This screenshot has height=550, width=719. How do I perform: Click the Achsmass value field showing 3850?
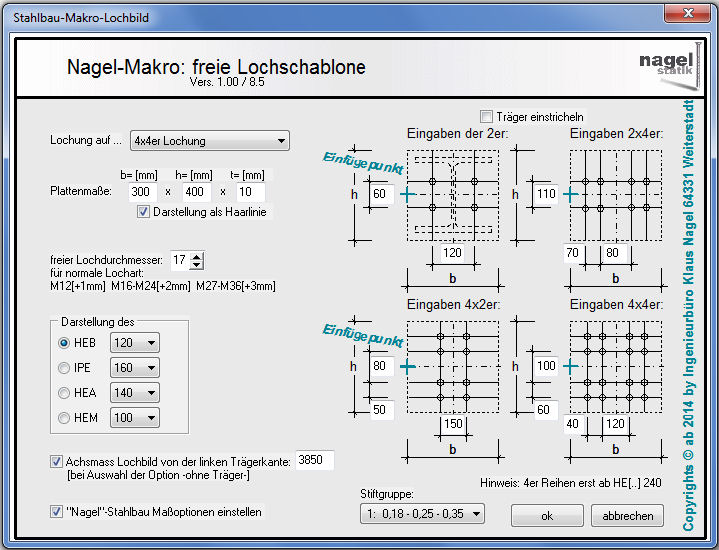coord(314,461)
